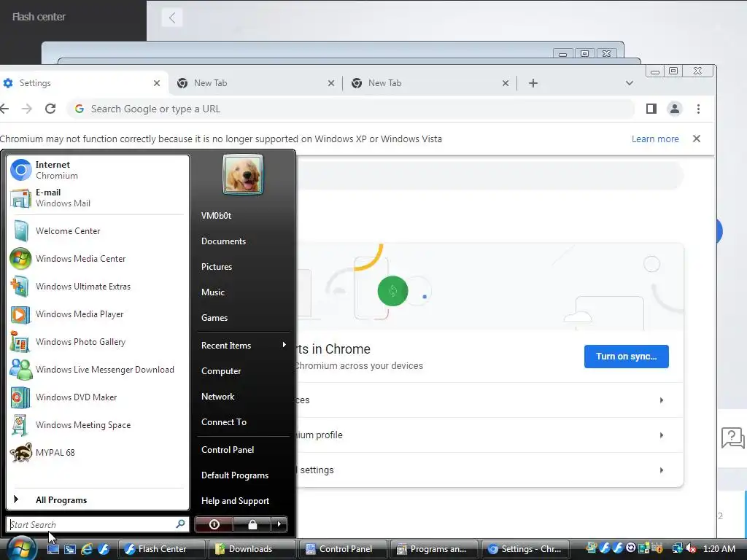Reload the page in Chromium
The image size is (747, 560).
click(50, 109)
